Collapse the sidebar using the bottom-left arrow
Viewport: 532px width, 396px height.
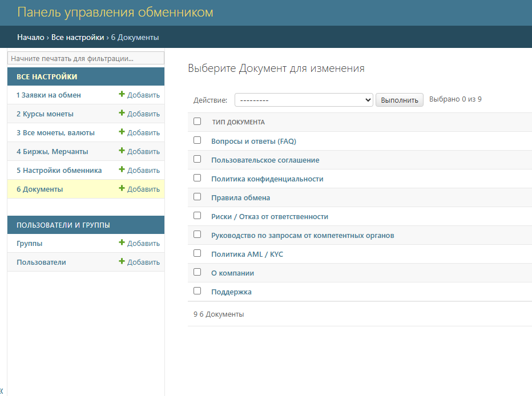2,390
